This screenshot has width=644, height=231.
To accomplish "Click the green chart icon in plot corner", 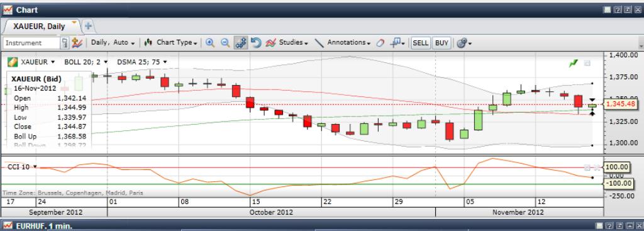I will 574,64.
